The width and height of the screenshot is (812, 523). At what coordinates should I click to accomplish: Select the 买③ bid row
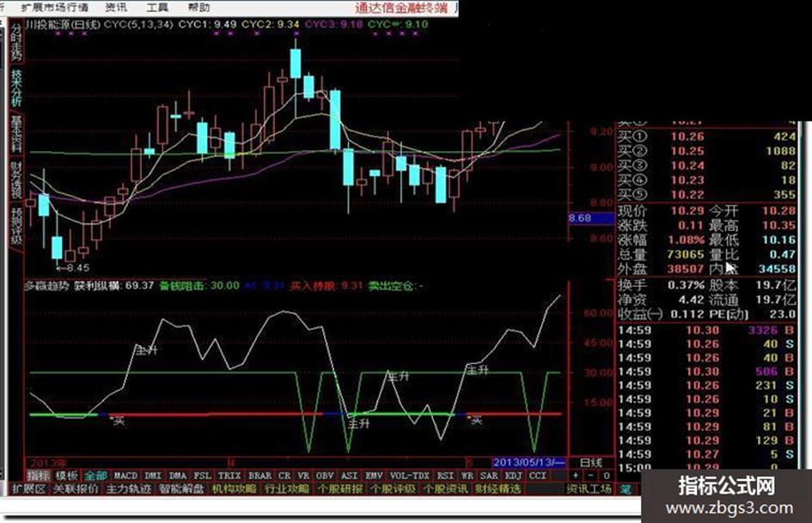(707, 166)
